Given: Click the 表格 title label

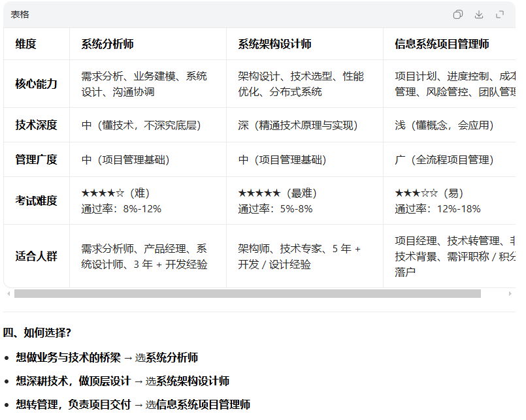Looking at the screenshot, I should coord(20,14).
